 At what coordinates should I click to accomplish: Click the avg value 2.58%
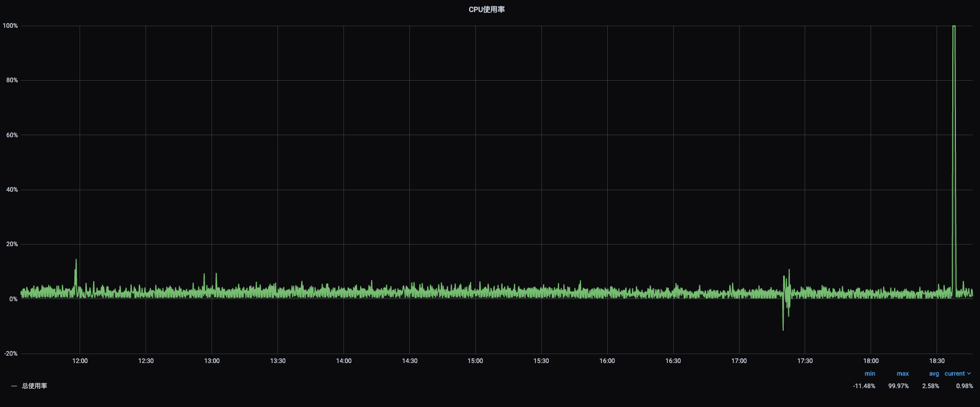point(931,386)
